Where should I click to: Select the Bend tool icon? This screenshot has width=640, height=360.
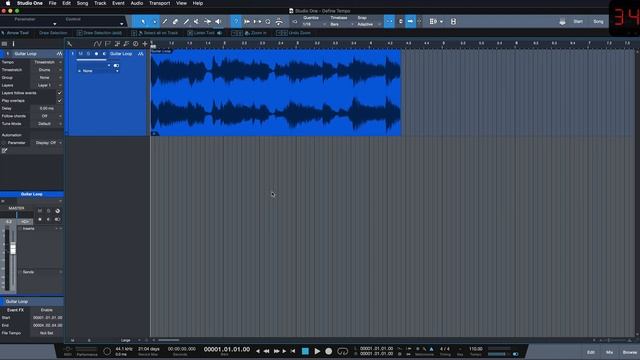point(207,22)
